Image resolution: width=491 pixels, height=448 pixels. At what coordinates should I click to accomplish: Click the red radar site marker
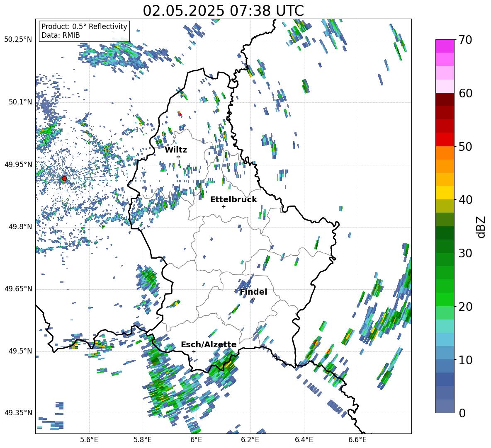(64, 179)
